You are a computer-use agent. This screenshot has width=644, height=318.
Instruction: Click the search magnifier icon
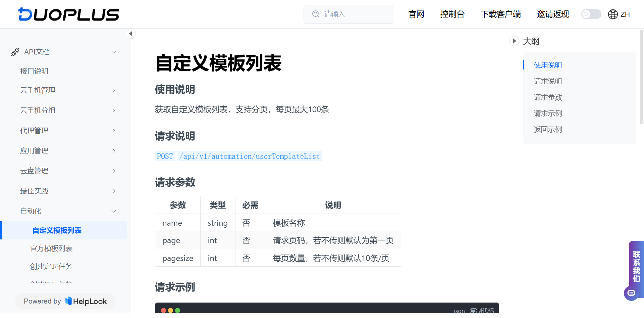pyautogui.click(x=316, y=14)
